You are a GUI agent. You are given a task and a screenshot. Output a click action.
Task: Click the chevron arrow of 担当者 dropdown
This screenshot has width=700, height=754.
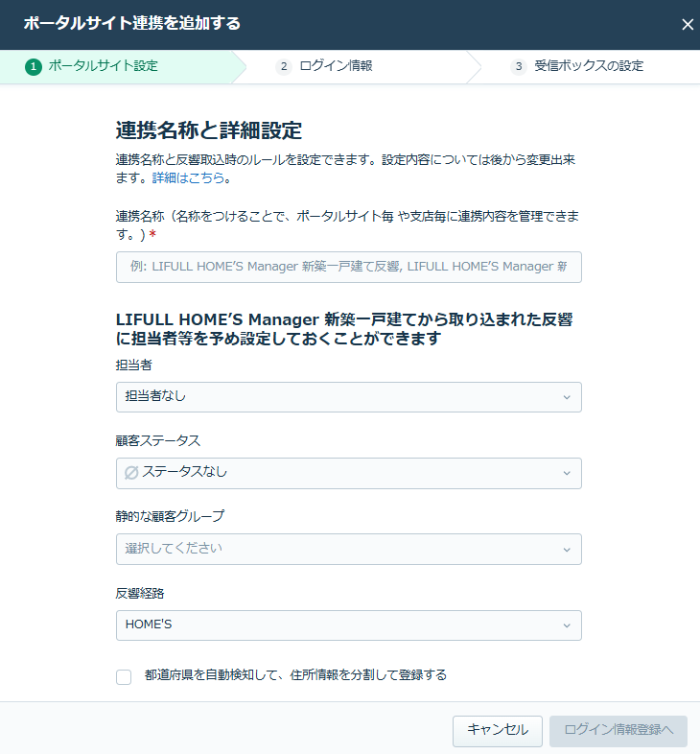[567, 398]
